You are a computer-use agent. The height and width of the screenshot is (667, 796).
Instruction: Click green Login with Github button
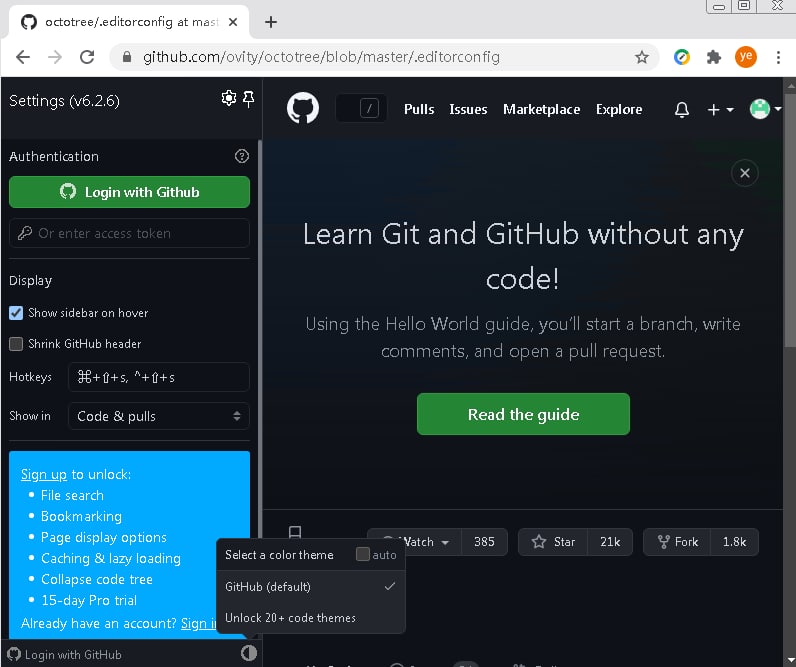tap(129, 192)
